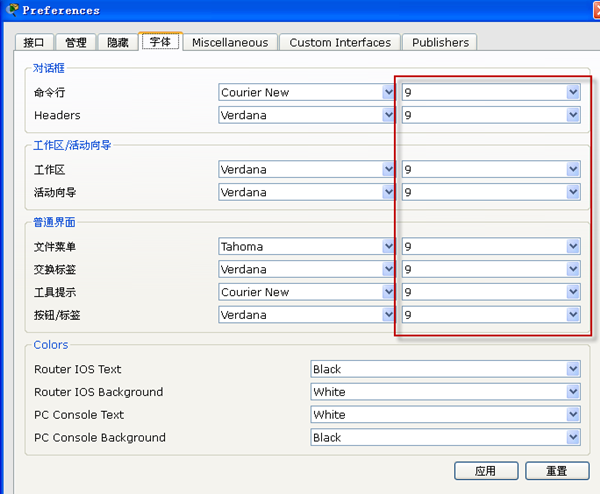Open the 文件菜单 Tahoma font dropdown

pyautogui.click(x=307, y=246)
